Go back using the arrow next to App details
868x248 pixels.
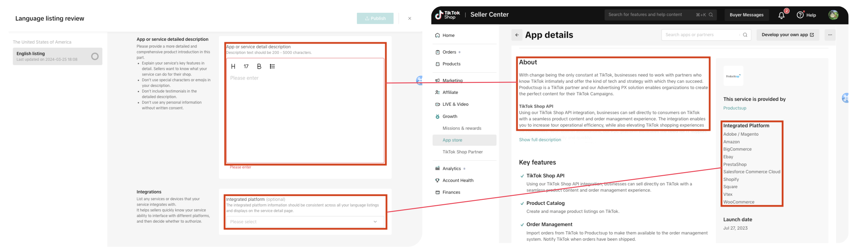(517, 35)
